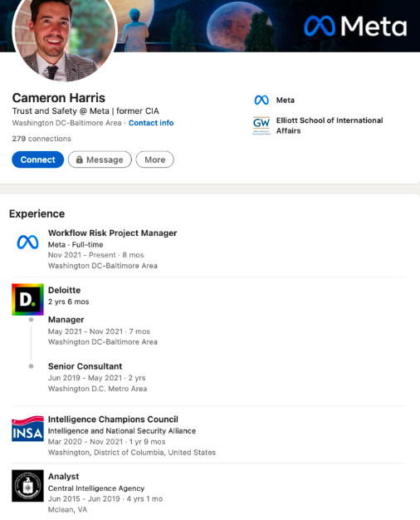Click 'Jun 2015 - Jun 2019' date range

pyautogui.click(x=85, y=498)
